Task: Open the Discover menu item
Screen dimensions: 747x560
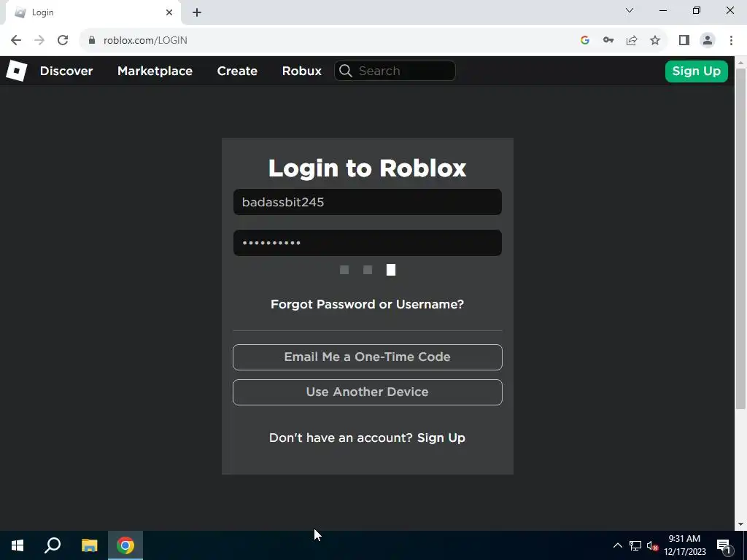Action: tap(66, 71)
